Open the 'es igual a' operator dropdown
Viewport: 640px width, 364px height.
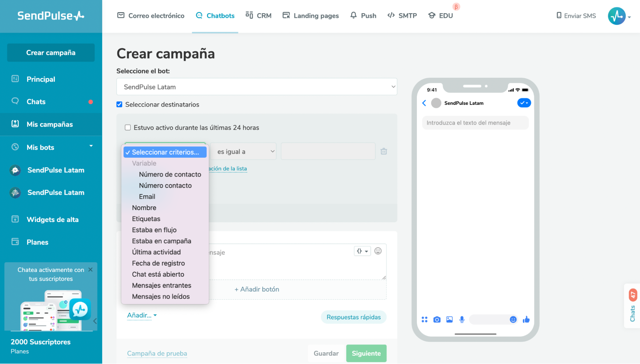[x=243, y=151]
